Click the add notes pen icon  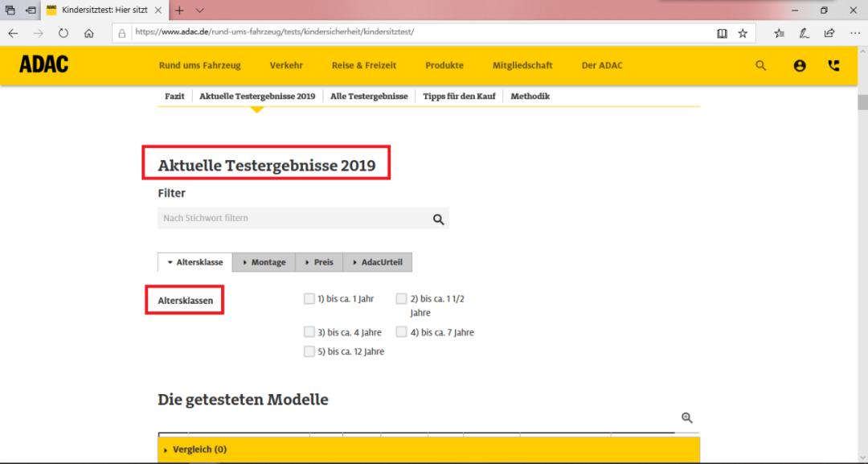pyautogui.click(x=805, y=33)
